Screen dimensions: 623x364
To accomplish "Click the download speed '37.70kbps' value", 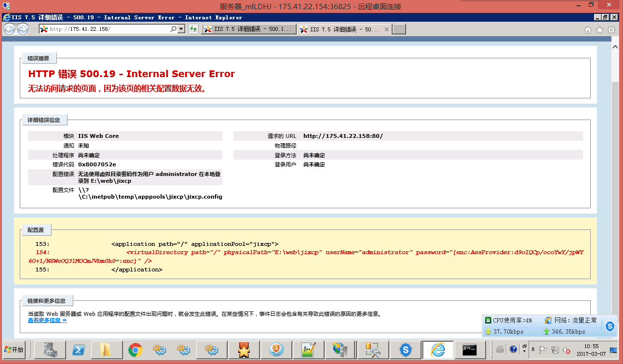I will click(x=508, y=332).
